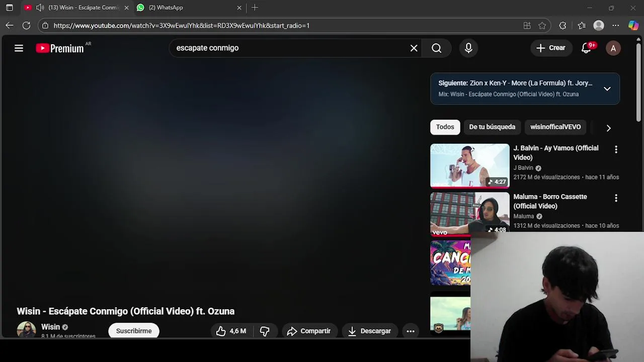This screenshot has width=644, height=362.
Task: Open a new browser tab
Action: coord(255,8)
